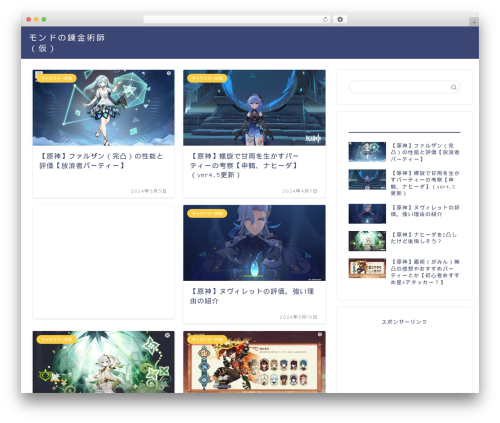Close the ad marker on the 嘉明 card

point(320,334)
